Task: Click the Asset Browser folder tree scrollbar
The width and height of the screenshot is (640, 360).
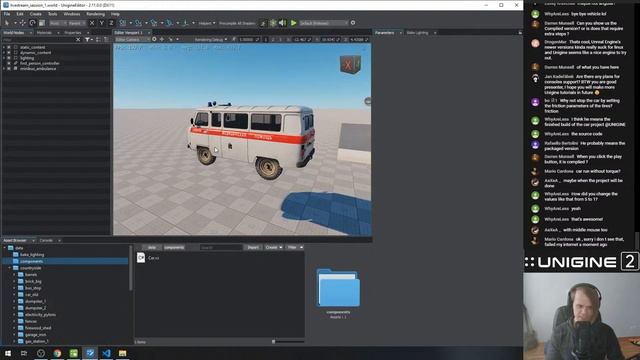Action: (131, 268)
